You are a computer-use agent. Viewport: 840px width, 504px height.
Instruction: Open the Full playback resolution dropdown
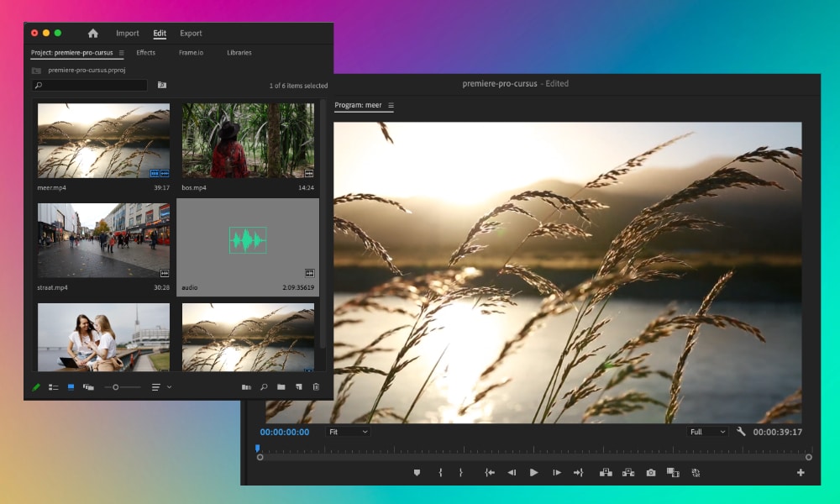[x=706, y=432]
